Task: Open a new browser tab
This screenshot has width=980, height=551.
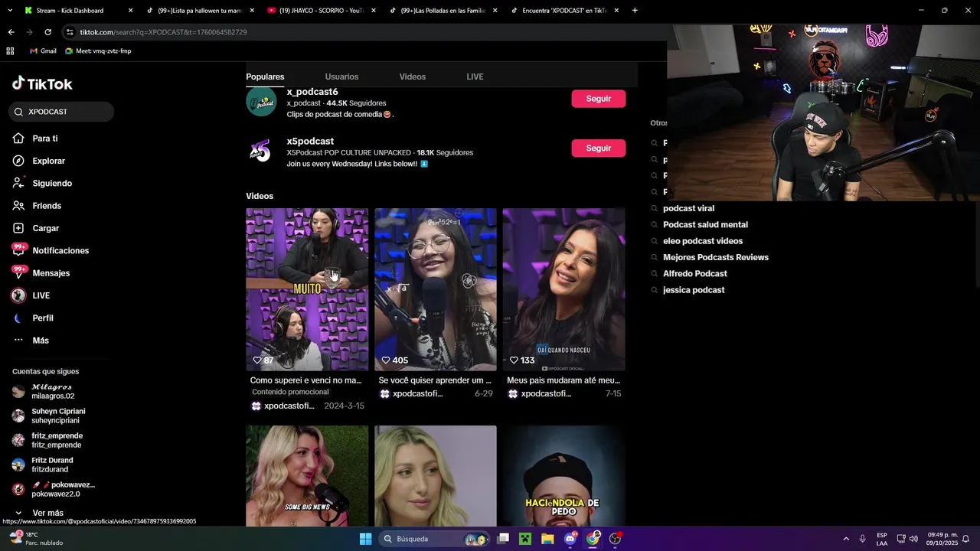Action: (x=635, y=11)
